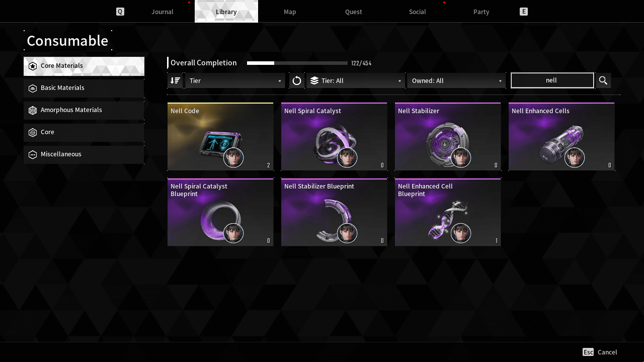
Task: Switch to the Journal tab
Action: pos(163,12)
